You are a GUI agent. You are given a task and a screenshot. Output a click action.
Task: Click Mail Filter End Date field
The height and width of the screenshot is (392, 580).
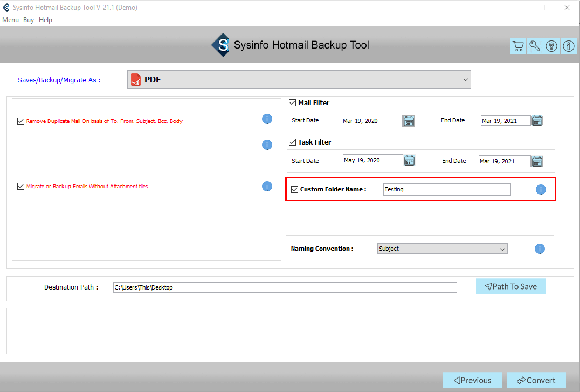(506, 121)
